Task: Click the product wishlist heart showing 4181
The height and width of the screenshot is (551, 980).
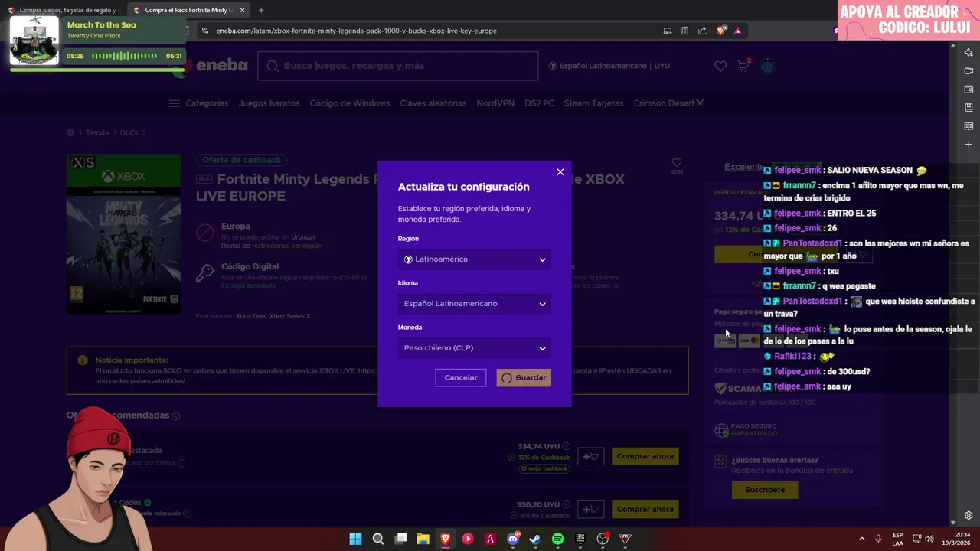Action: (677, 163)
